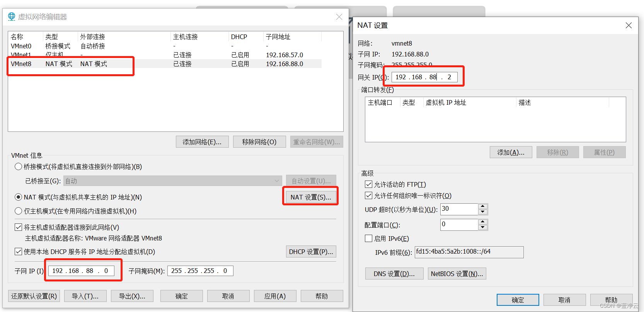Click the 配置端口 value field

pyautogui.click(x=459, y=225)
